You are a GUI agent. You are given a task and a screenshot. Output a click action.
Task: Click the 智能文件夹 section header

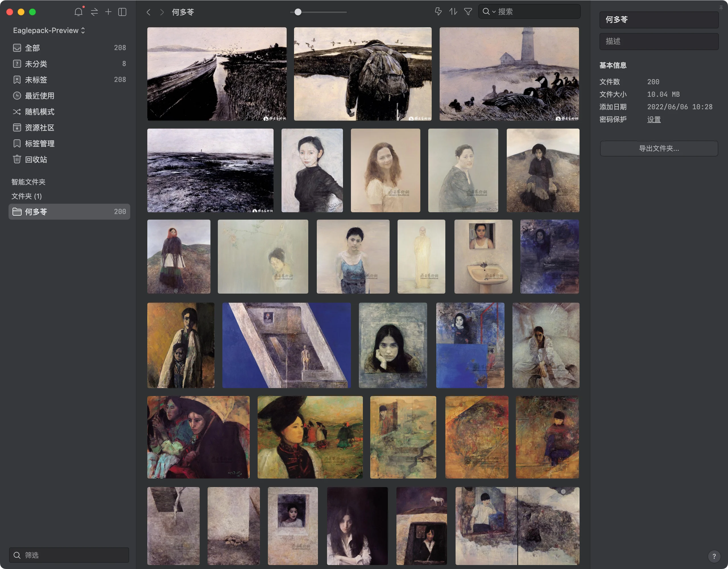(28, 182)
